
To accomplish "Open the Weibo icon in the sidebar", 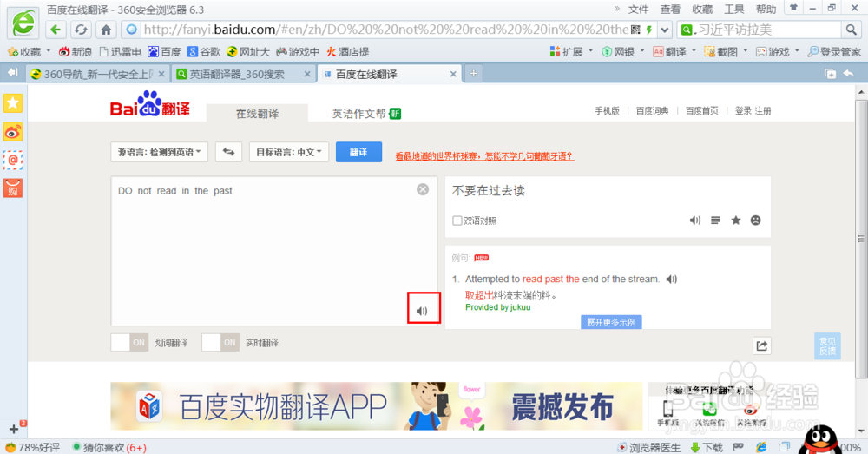I will pyautogui.click(x=13, y=132).
